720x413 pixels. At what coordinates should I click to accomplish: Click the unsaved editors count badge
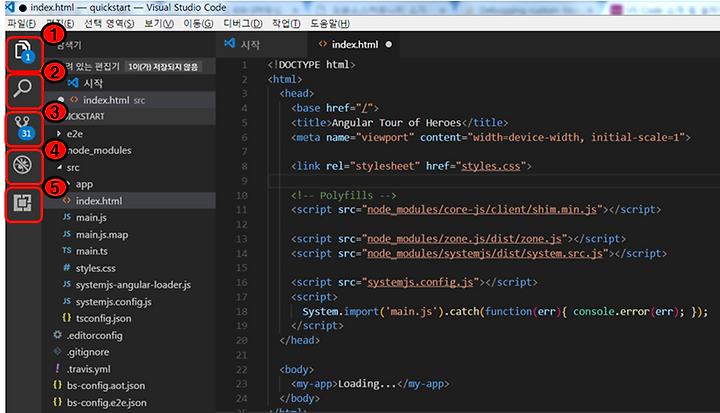coord(163,67)
